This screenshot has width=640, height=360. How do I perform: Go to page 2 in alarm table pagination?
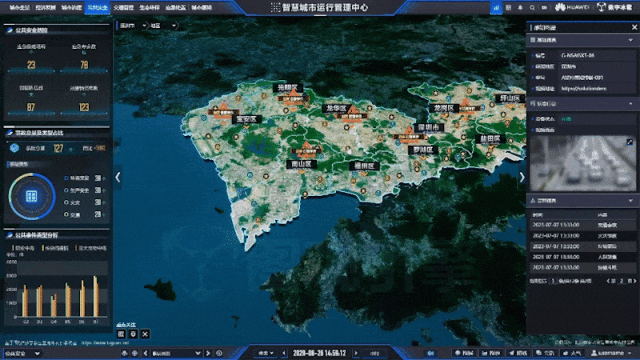coord(622,281)
